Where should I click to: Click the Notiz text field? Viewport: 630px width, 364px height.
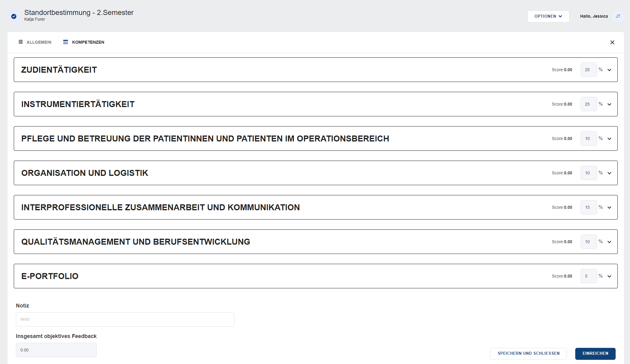coord(125,319)
